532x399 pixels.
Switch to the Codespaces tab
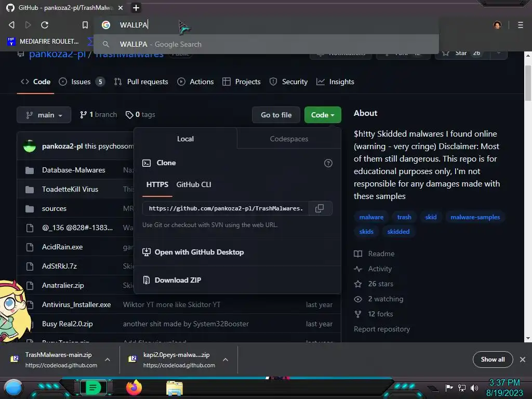[289, 139]
